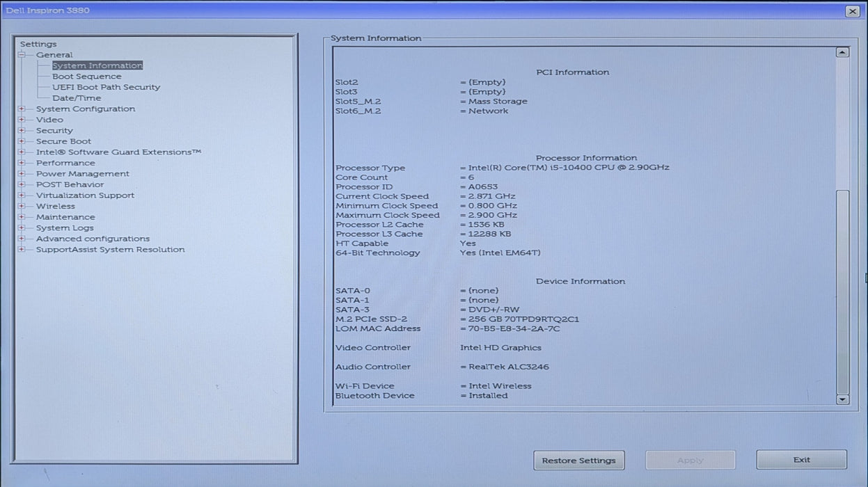Click the scrollbar down arrow
The width and height of the screenshot is (868, 487).
[842, 399]
